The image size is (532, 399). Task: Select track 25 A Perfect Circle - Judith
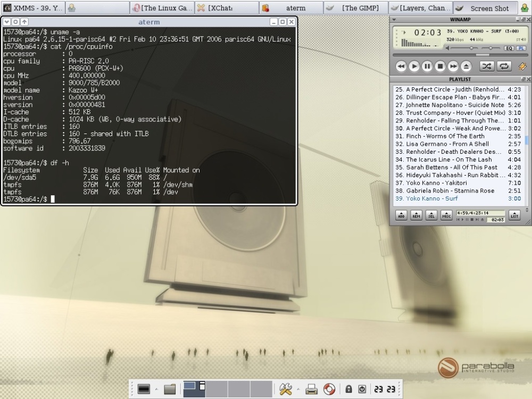458,89
